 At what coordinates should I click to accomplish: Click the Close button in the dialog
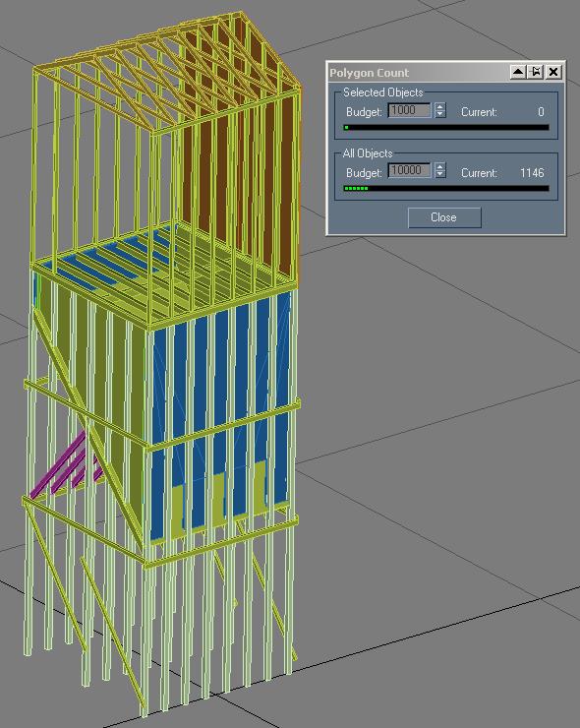pyautogui.click(x=444, y=217)
